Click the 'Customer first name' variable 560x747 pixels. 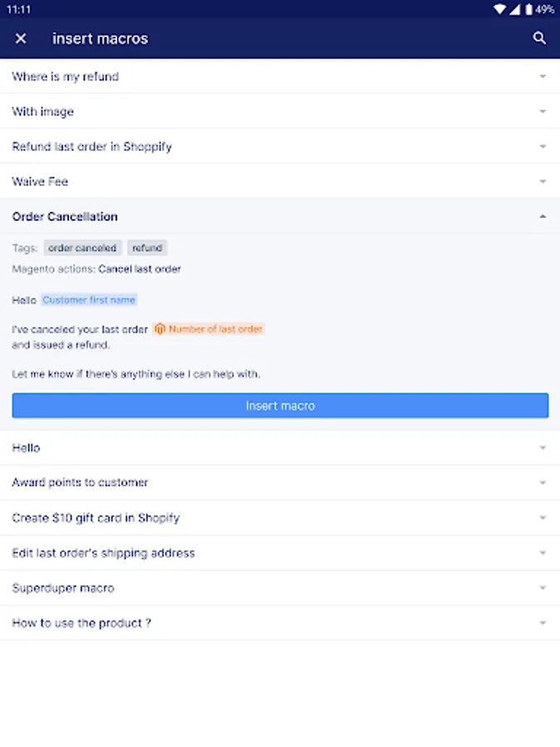point(89,300)
